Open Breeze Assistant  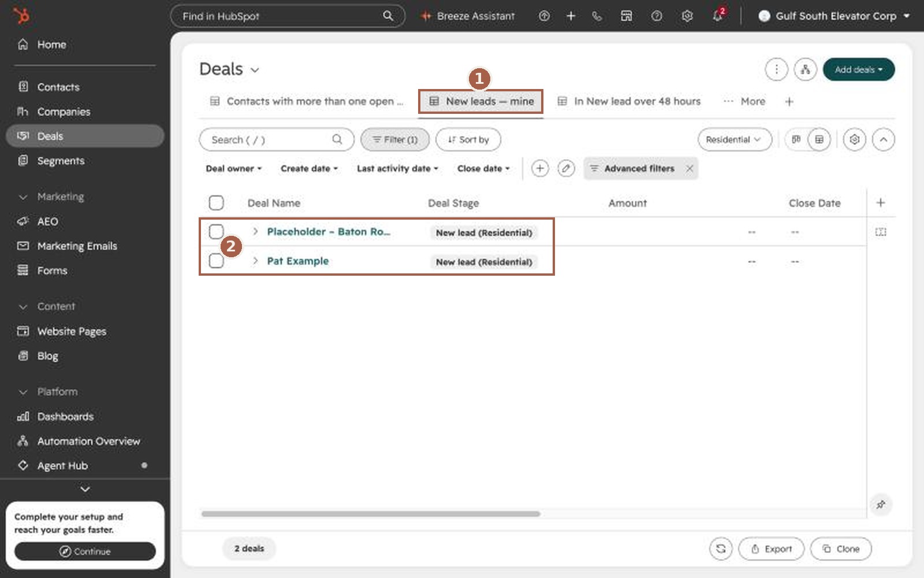tap(468, 16)
